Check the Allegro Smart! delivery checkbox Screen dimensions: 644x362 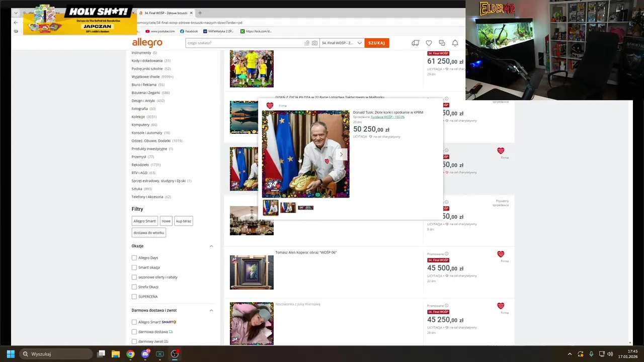click(x=134, y=322)
